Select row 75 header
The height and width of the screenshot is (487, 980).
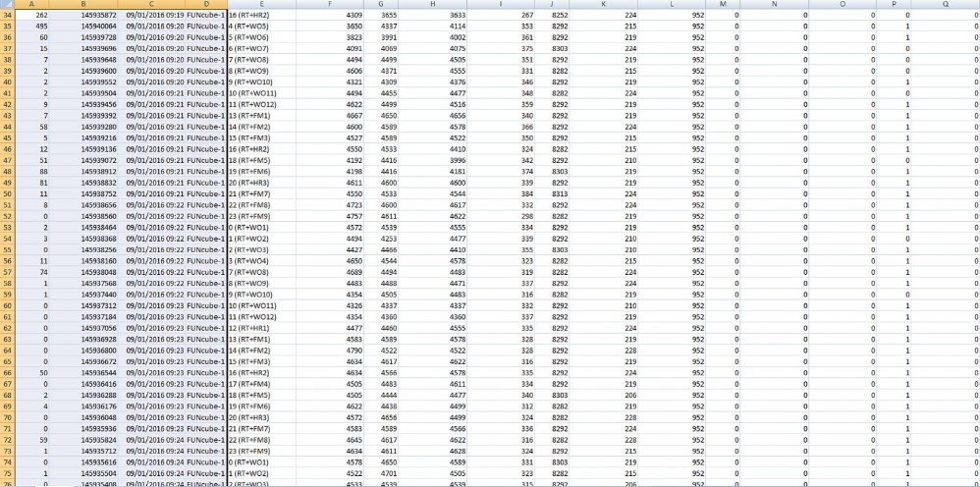8,473
